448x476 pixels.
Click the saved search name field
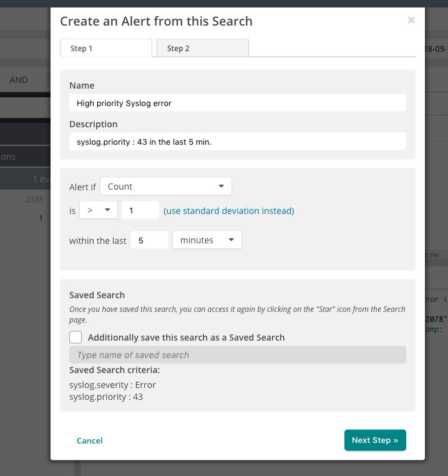point(237,355)
